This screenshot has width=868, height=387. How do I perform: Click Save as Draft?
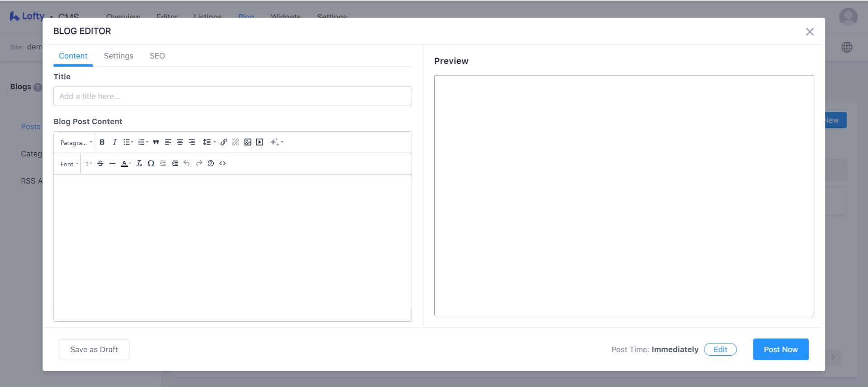coord(94,349)
